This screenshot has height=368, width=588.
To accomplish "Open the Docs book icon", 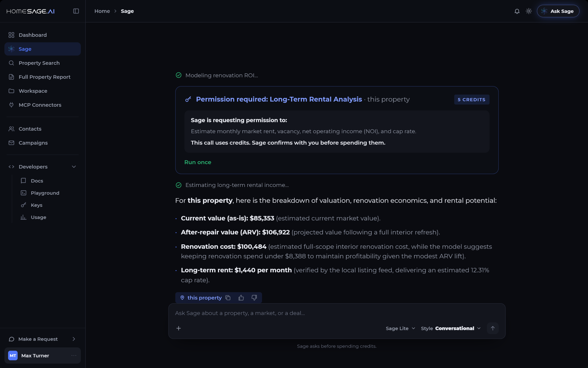I will click(x=24, y=181).
